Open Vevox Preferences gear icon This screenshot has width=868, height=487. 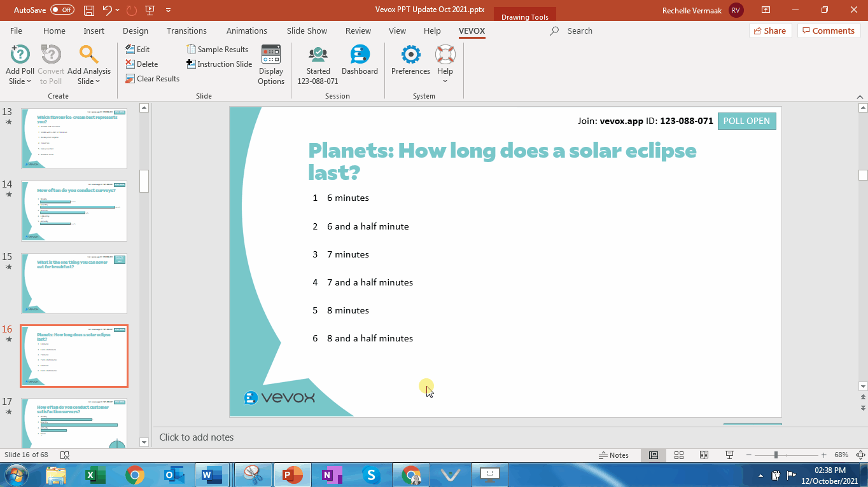pyautogui.click(x=410, y=55)
